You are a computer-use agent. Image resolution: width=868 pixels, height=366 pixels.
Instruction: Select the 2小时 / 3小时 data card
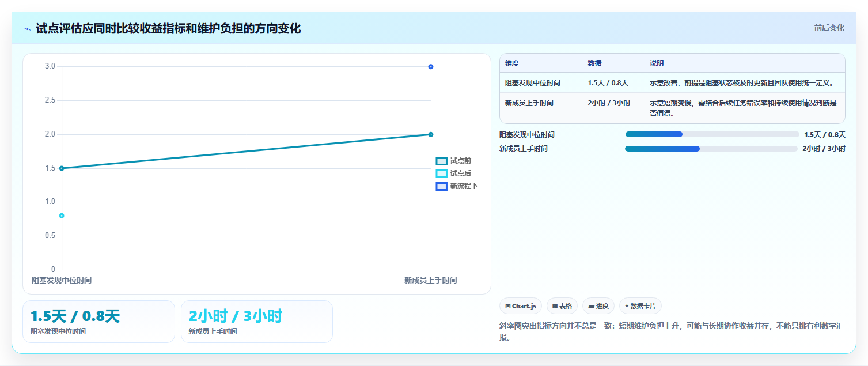257,322
